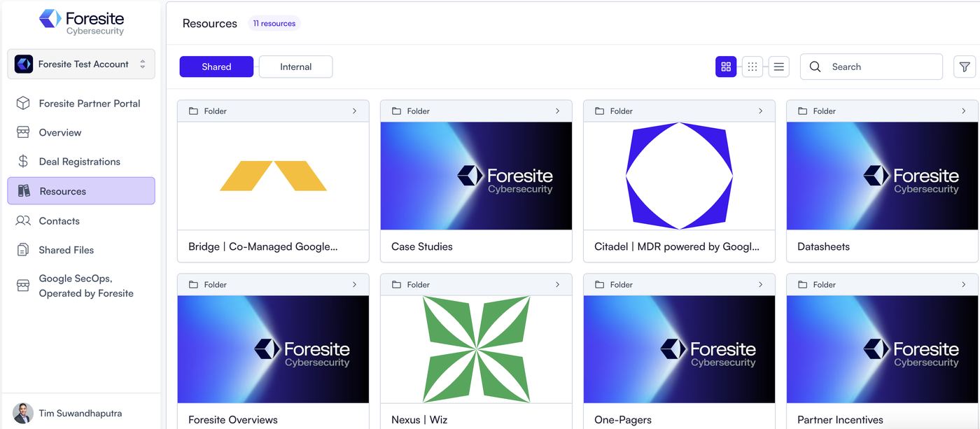Open Bridge | Co-Managed Google folder title

pyautogui.click(x=263, y=246)
